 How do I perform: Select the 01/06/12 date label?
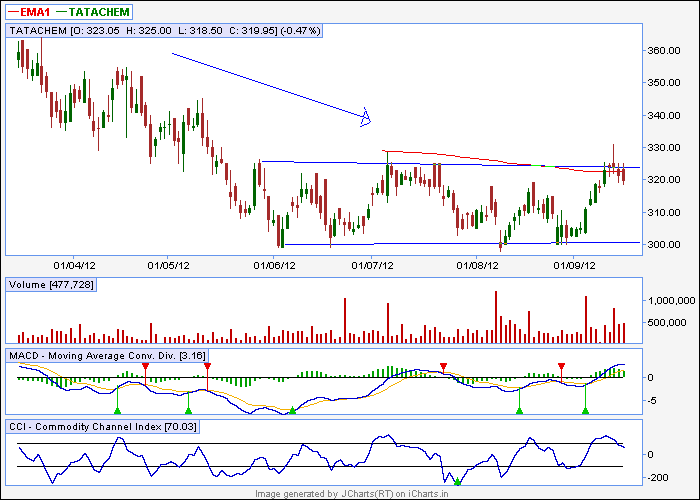click(275, 266)
